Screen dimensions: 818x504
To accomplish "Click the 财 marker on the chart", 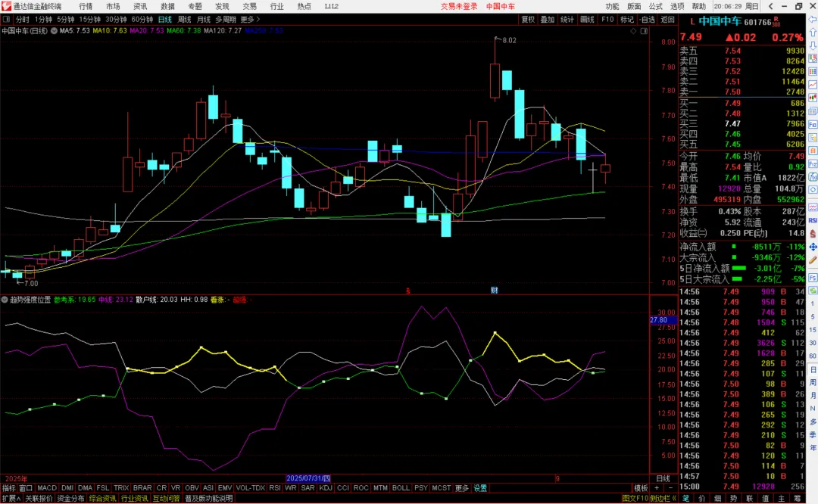I will click(x=494, y=290).
